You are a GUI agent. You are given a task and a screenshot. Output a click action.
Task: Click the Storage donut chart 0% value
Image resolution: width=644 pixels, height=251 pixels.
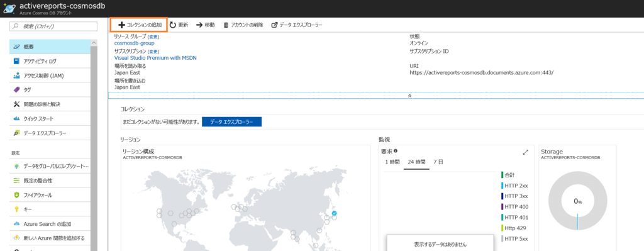578,202
